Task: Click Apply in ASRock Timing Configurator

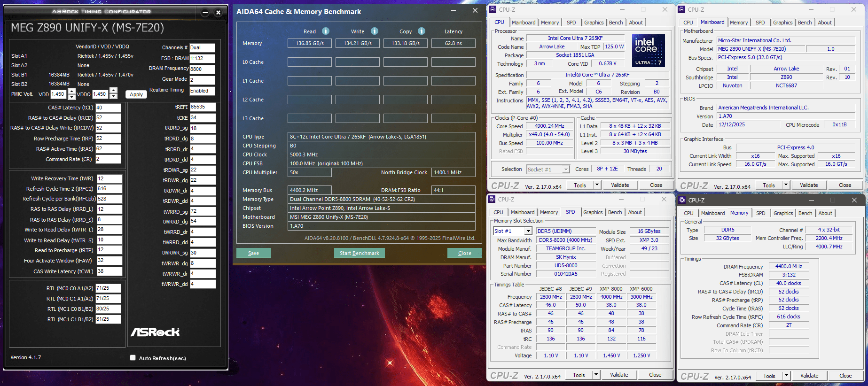Action: click(136, 94)
